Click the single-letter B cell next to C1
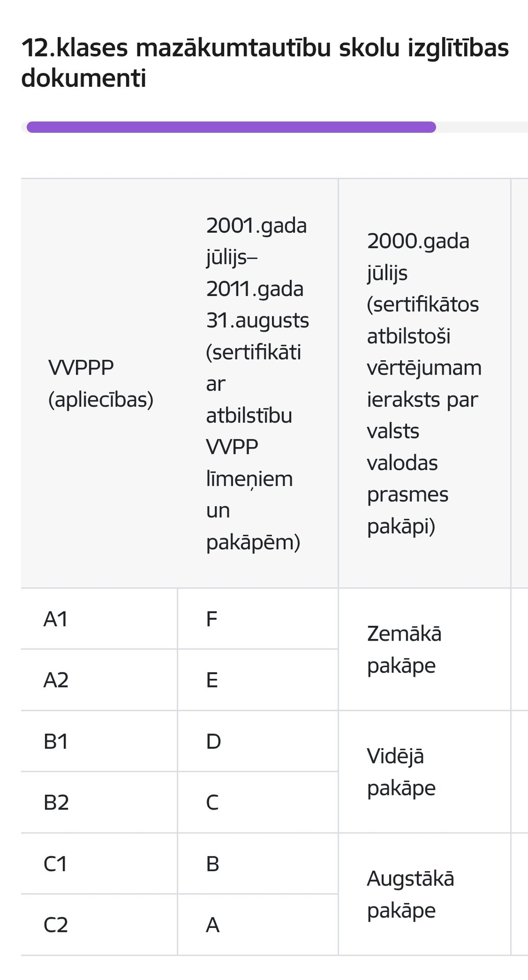 (213, 864)
